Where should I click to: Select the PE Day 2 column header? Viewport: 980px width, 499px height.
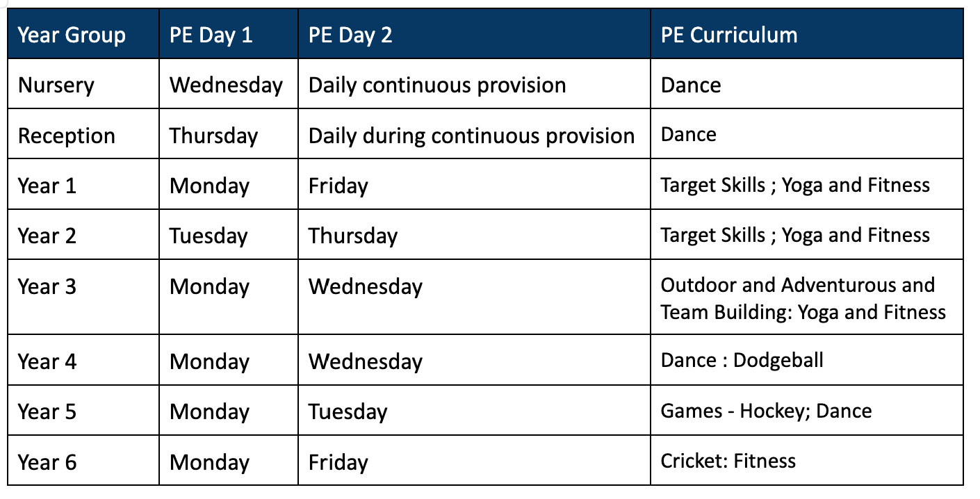pyautogui.click(x=350, y=35)
